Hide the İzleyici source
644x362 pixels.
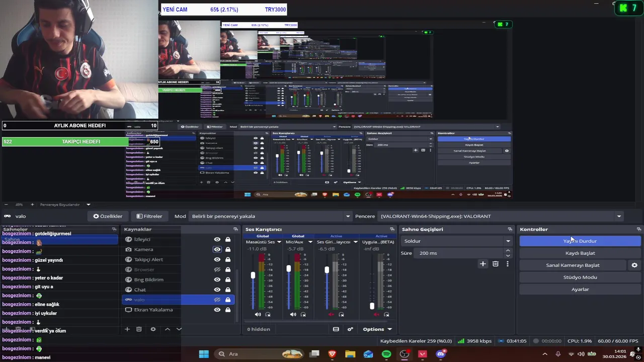click(217, 239)
